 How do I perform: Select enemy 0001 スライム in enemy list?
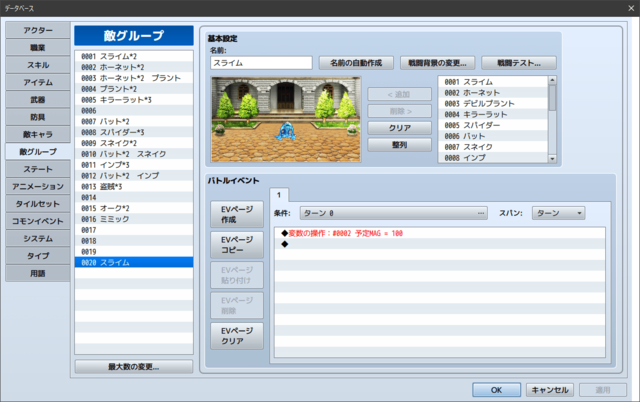[x=493, y=82]
